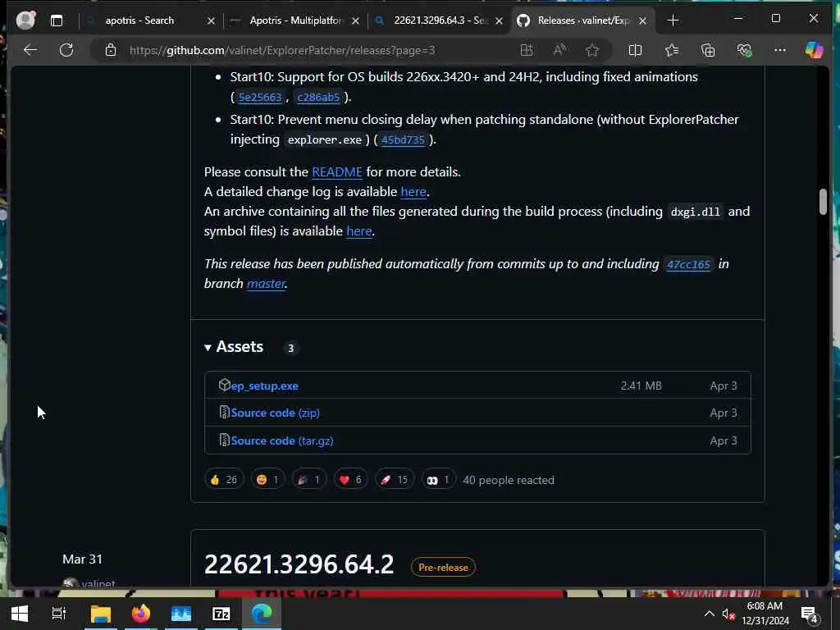Go back with the browser back arrow

pos(30,50)
